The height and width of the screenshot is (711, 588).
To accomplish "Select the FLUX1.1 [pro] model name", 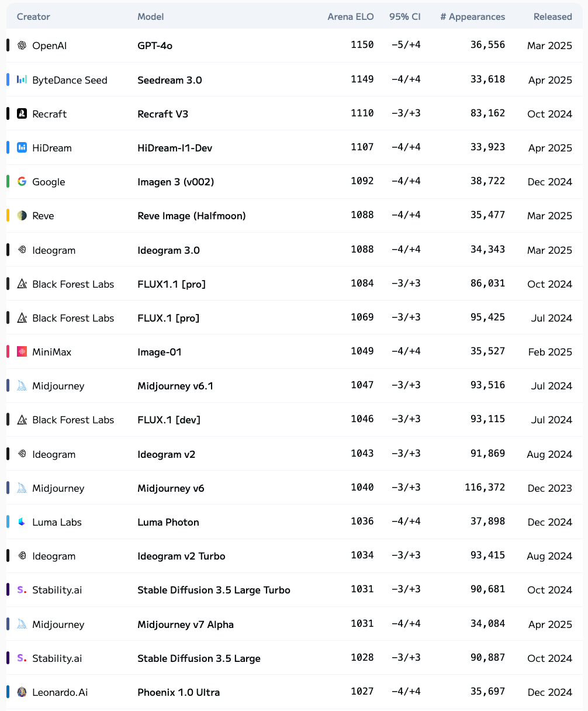I will [x=172, y=284].
